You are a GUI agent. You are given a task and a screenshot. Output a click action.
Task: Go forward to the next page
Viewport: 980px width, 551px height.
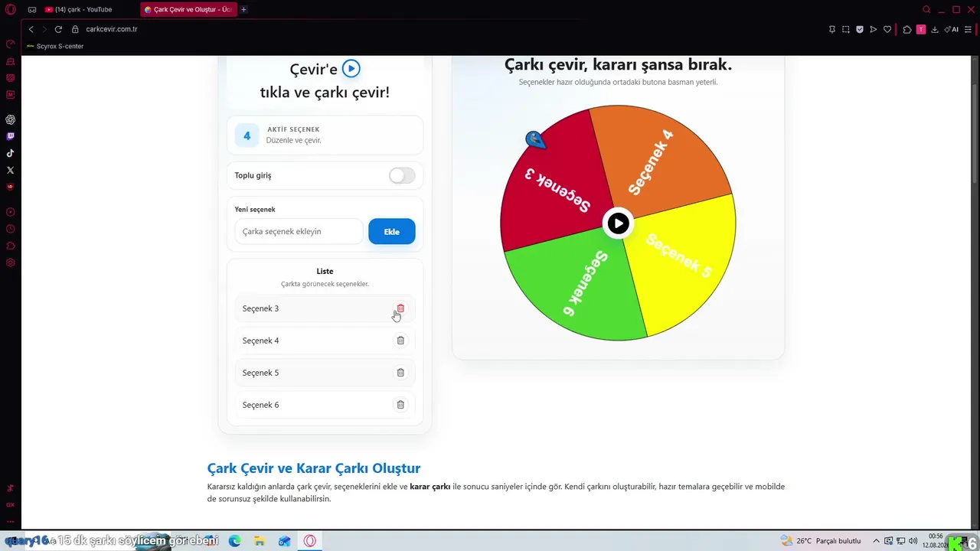[44, 29]
